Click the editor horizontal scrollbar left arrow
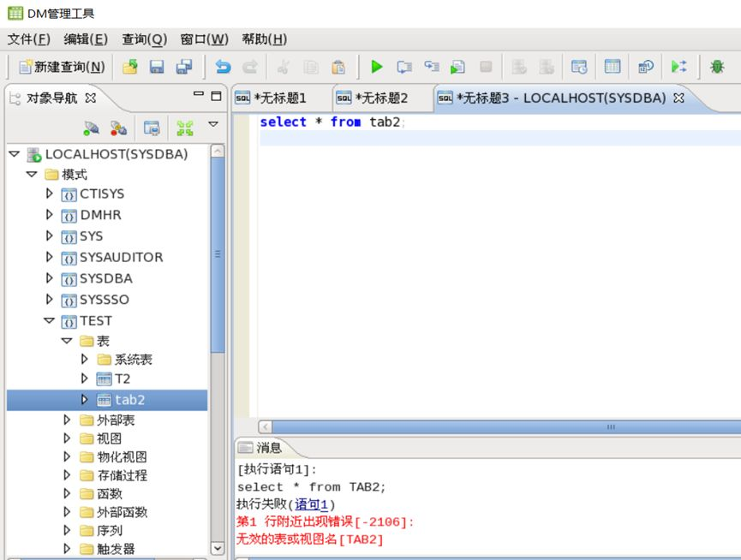Image resolution: width=741 pixels, height=560 pixels. pos(265,427)
